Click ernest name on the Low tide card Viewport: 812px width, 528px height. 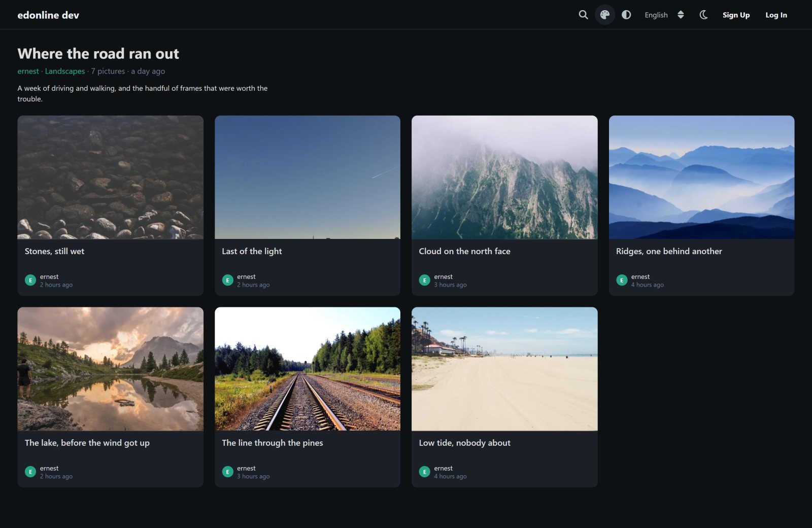coord(443,468)
